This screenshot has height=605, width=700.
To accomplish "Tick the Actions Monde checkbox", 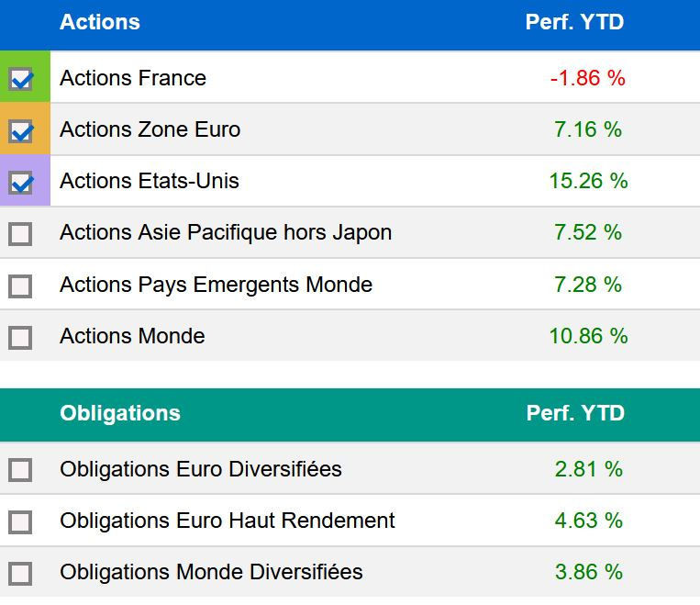I will click(x=20, y=337).
